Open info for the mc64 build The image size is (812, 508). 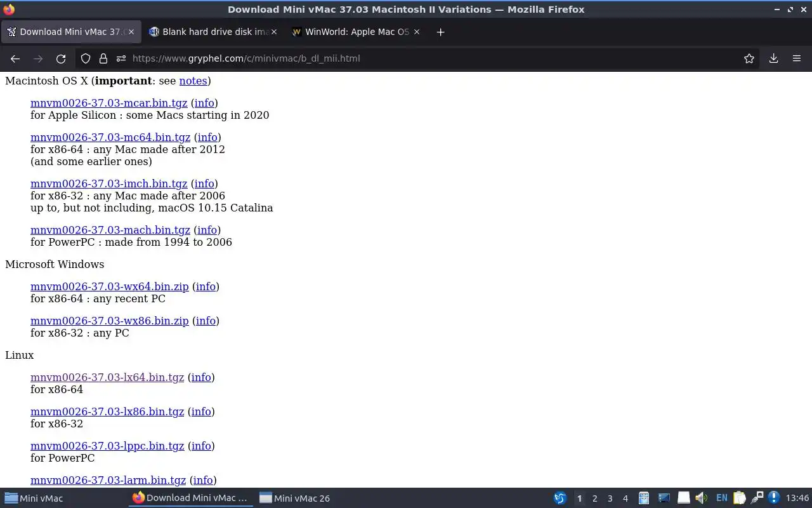coord(207,137)
